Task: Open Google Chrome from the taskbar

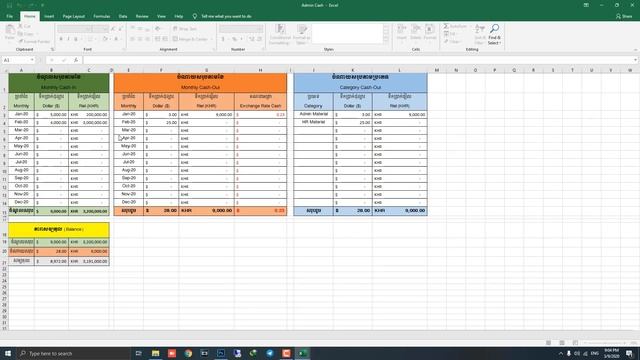Action: 188,353
